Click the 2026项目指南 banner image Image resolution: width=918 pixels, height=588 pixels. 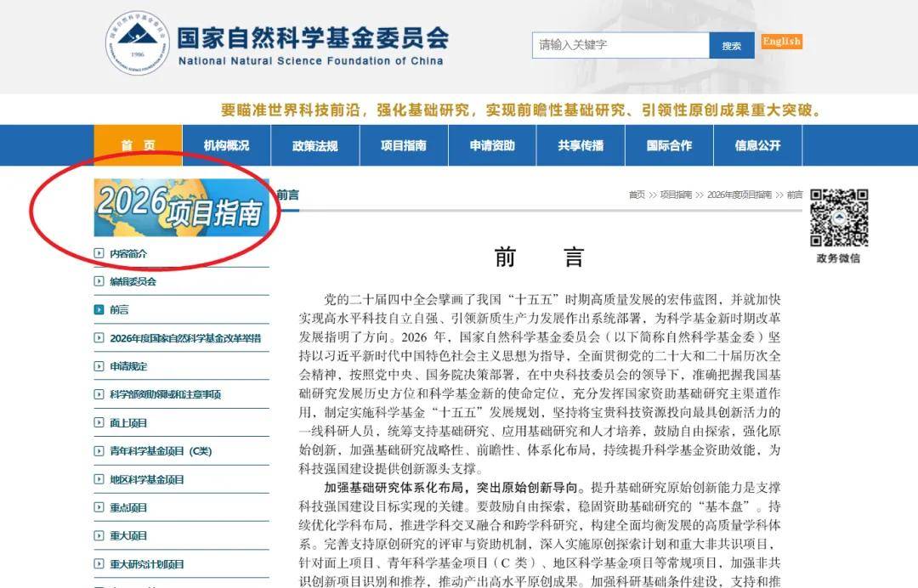[181, 207]
